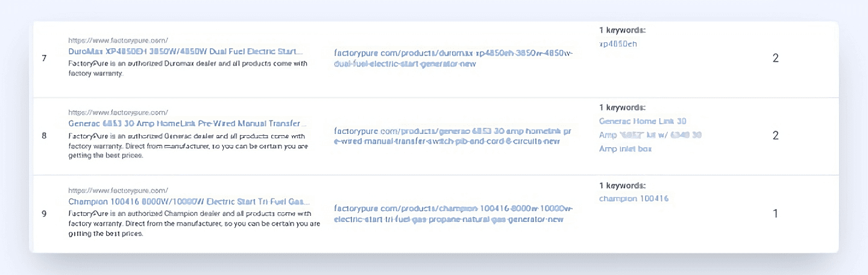Select the xp4850eh keyword
Viewport: 868px width, 275px height.
coord(618,43)
